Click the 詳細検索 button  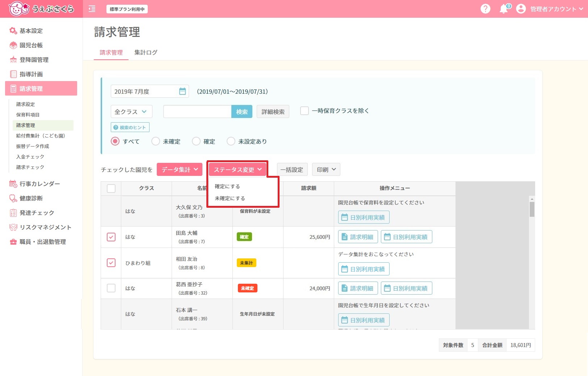pos(273,111)
